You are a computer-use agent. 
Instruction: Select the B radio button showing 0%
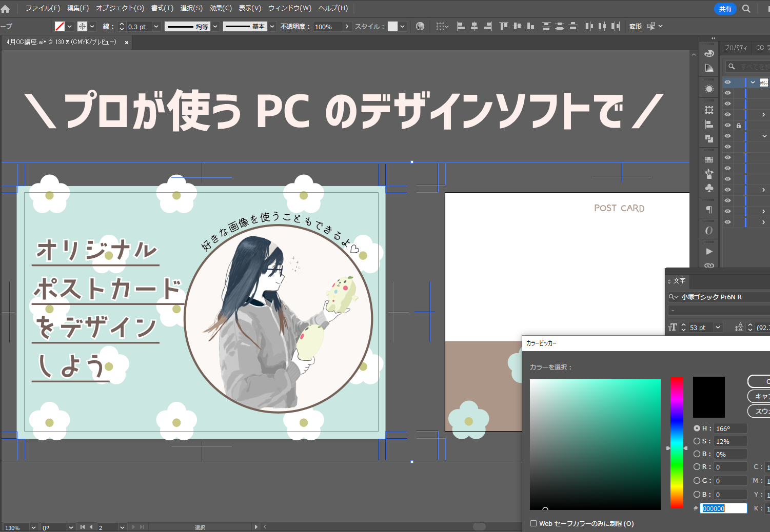(x=697, y=454)
